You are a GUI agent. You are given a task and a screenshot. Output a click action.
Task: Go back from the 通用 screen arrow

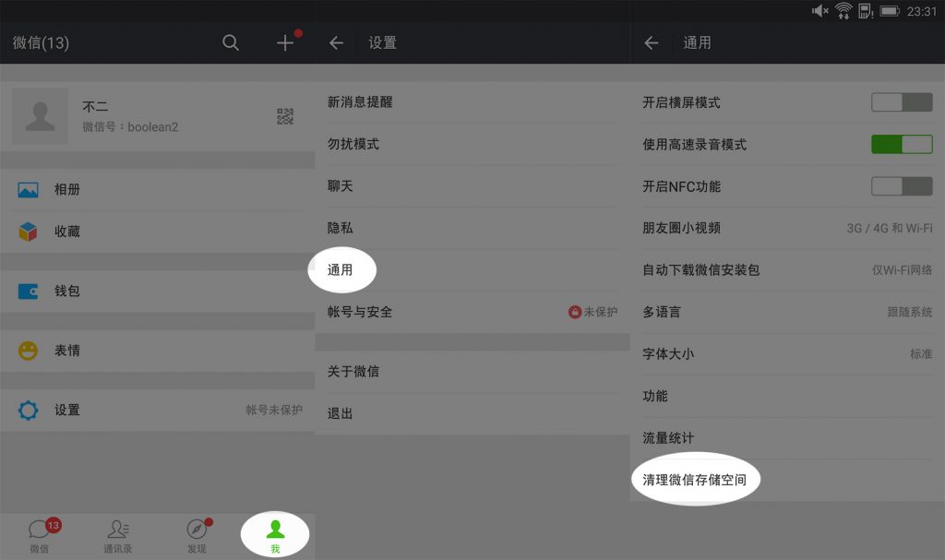click(651, 42)
